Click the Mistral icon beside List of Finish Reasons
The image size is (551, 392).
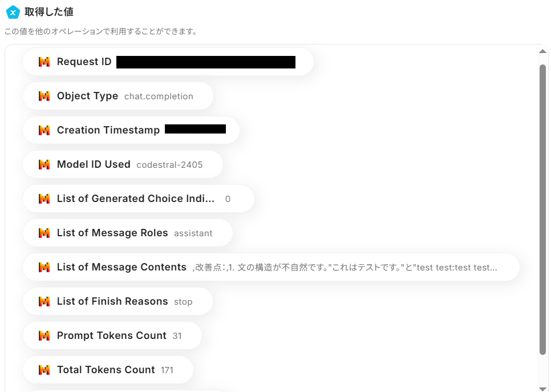pos(44,301)
